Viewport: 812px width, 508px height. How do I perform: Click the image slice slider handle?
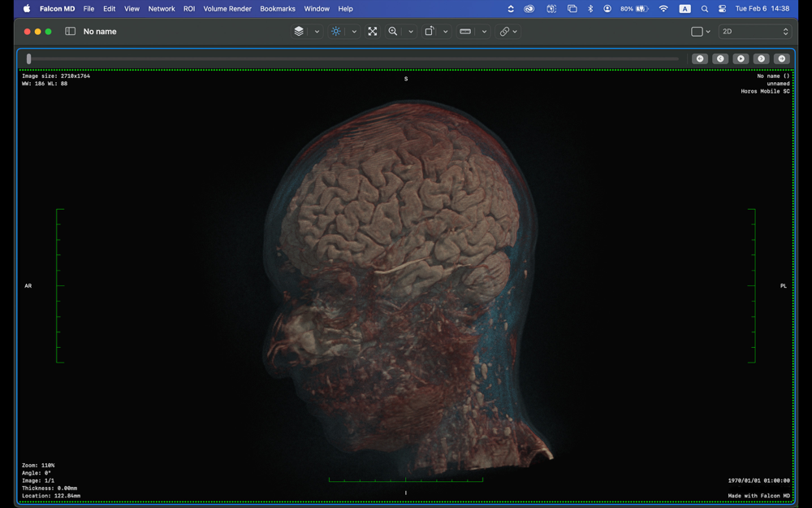tap(29, 59)
